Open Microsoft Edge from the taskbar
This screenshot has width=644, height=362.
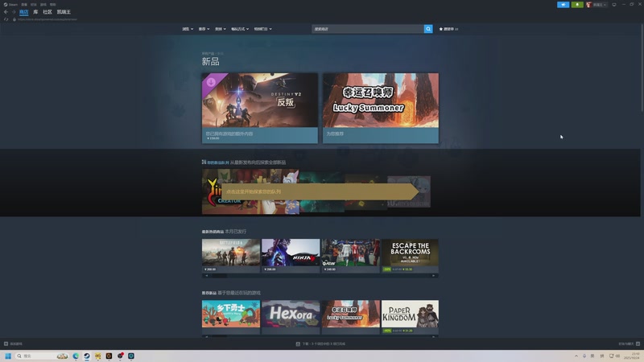[76, 356]
